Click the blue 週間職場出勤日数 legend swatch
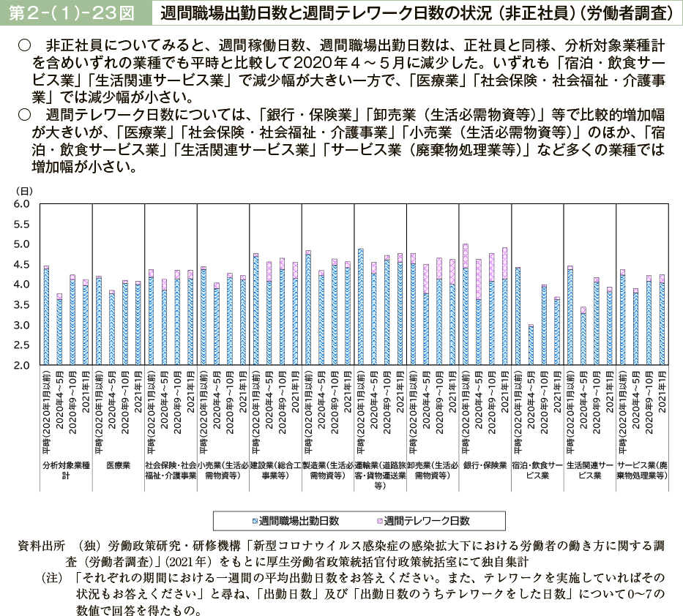683x616 pixels. tap(255, 521)
